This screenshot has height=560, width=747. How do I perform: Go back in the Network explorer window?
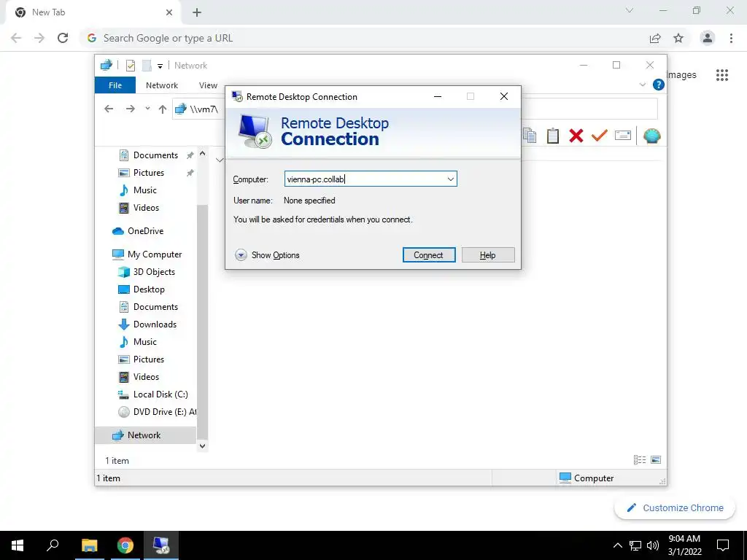(x=109, y=109)
